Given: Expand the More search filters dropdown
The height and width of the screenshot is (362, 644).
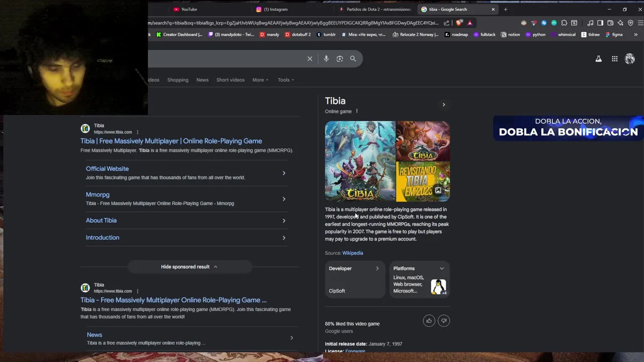Looking at the screenshot, I should tap(260, 80).
